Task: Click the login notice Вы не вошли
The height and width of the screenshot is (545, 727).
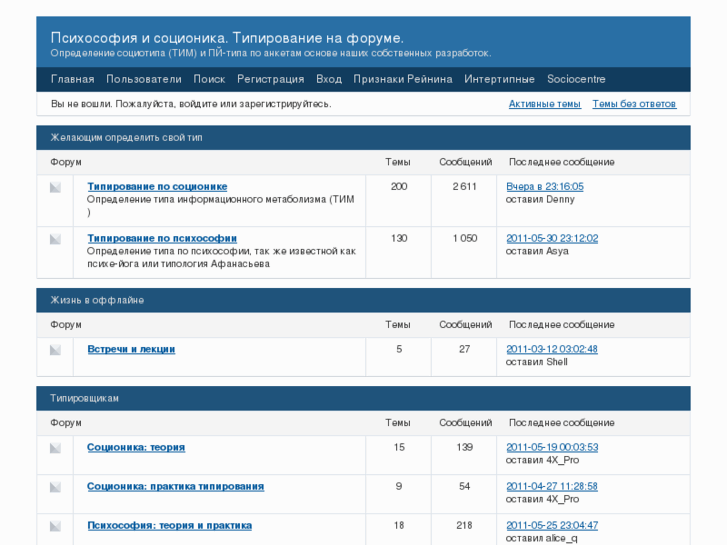Action: point(191,104)
